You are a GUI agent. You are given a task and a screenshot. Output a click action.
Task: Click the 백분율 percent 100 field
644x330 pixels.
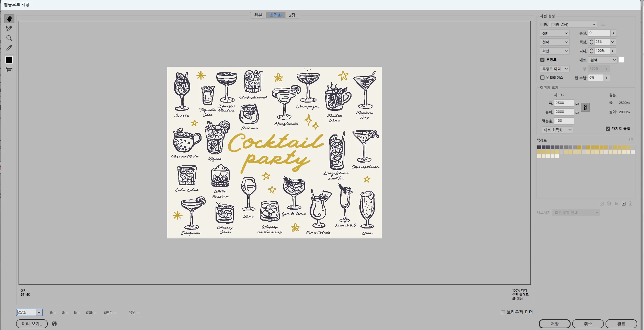(x=564, y=121)
